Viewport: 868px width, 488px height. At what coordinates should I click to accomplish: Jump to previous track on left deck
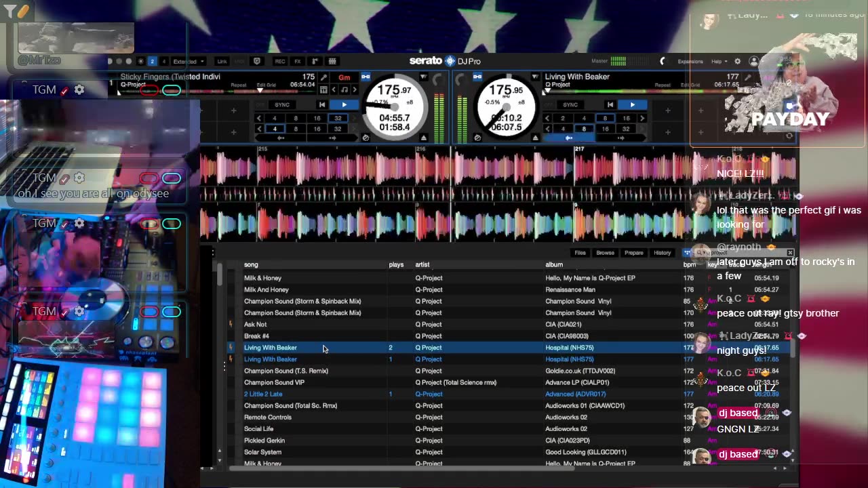point(322,104)
